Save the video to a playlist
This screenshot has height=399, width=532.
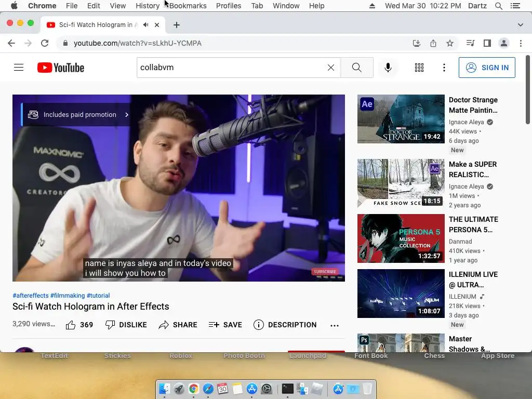pyautogui.click(x=225, y=325)
